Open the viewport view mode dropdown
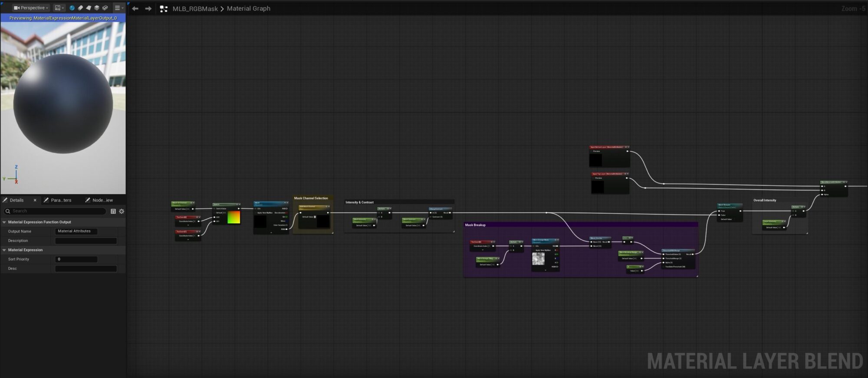The height and width of the screenshot is (378, 868). tap(59, 8)
